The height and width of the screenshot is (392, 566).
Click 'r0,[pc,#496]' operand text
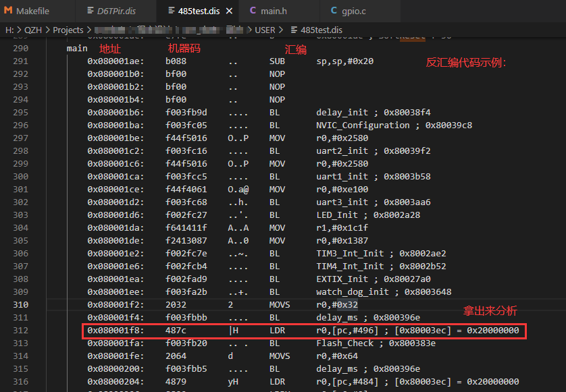coord(347,331)
